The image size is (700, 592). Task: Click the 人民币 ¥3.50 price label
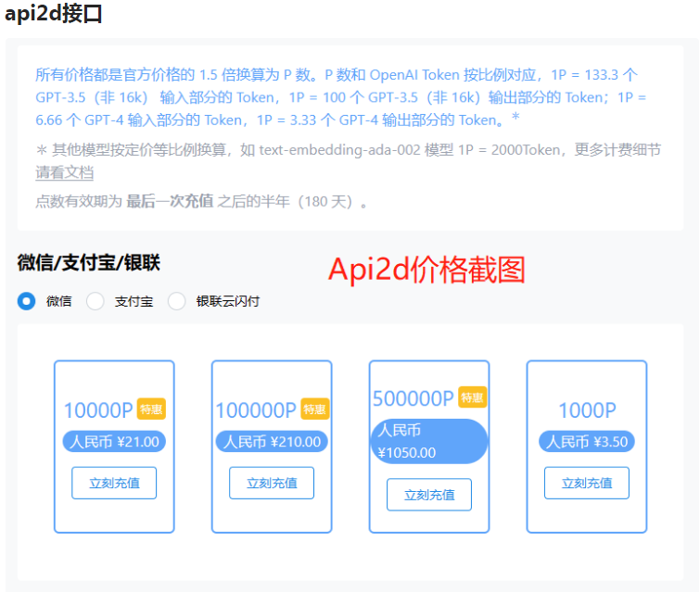(x=587, y=442)
